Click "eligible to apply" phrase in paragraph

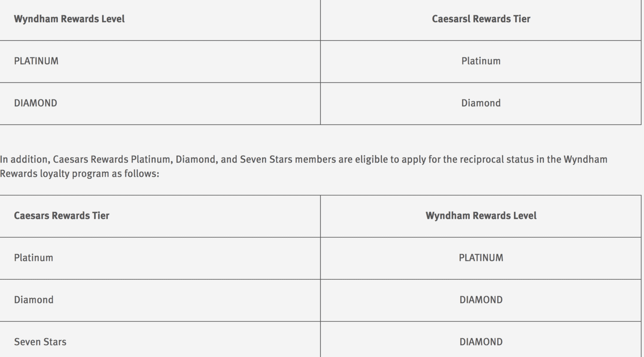pos(390,160)
